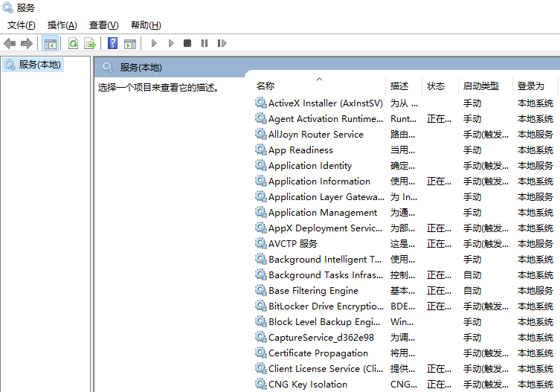This screenshot has width=560, height=392.
Task: Select the Application Management service name
Action: point(323,213)
